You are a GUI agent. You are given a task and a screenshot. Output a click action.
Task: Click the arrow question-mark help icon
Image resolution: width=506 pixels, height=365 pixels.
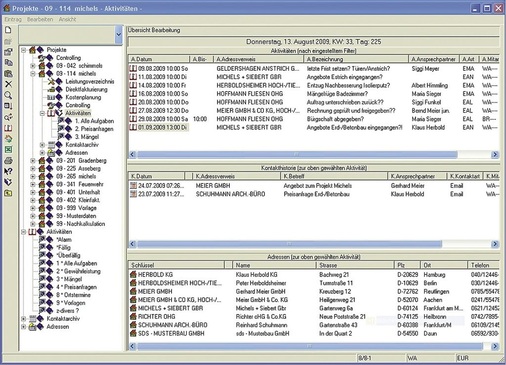(x=8, y=171)
